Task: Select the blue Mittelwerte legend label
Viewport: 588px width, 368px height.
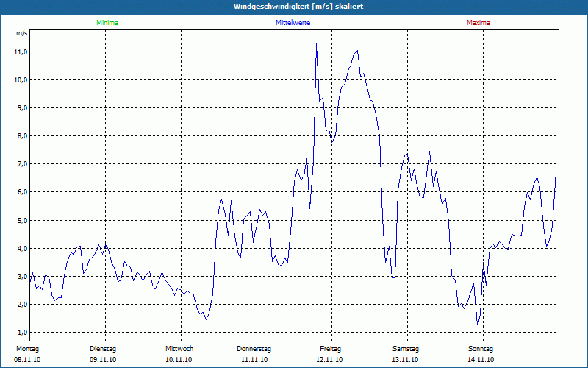Action: pos(293,23)
